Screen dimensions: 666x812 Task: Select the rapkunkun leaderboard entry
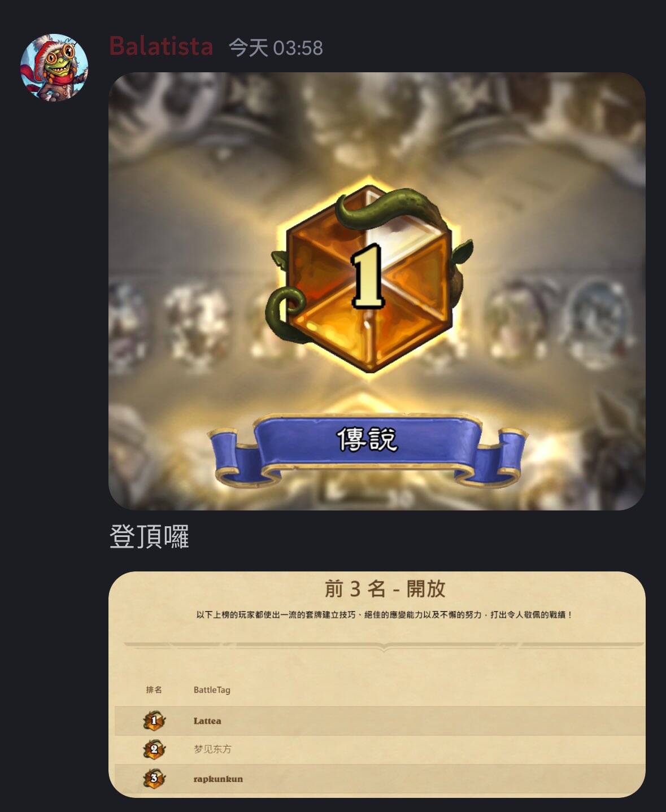[x=380, y=779]
